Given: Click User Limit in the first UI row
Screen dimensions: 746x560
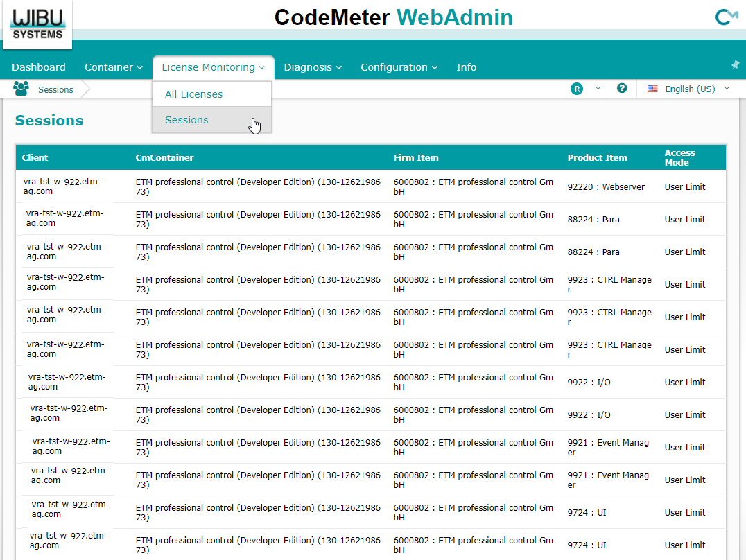Looking at the screenshot, I should [x=684, y=512].
